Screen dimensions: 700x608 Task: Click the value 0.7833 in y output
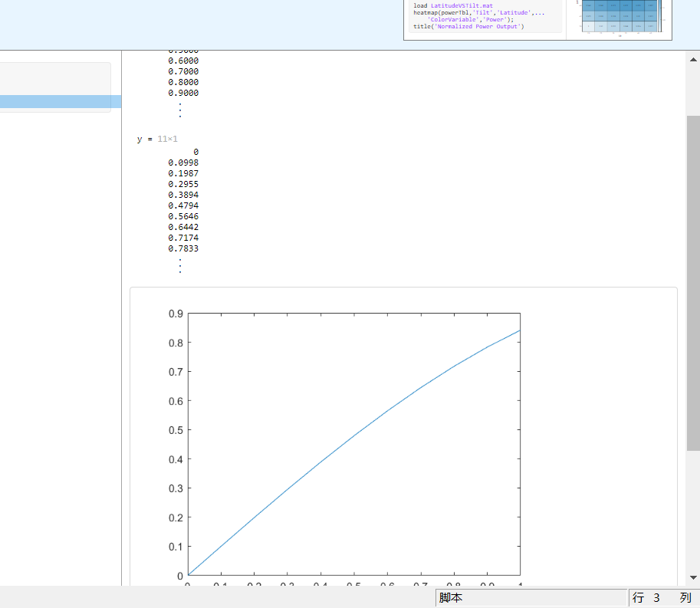183,248
